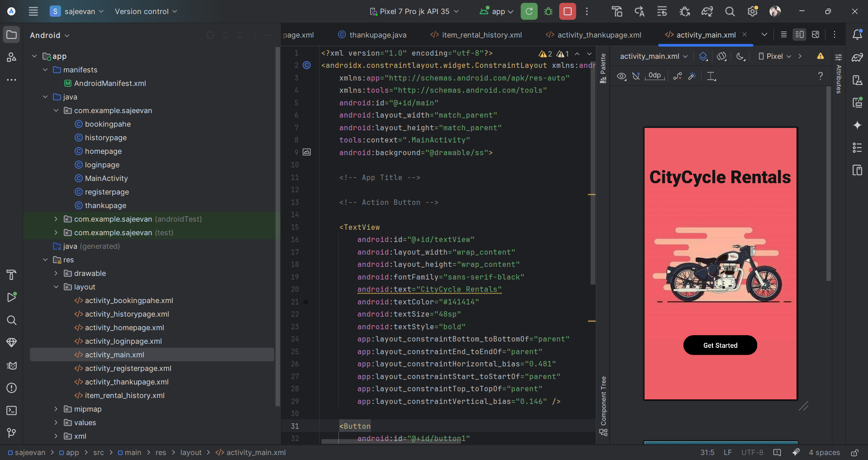Collapse the layout folder
Screen dimensions: 868x460
tap(56, 287)
